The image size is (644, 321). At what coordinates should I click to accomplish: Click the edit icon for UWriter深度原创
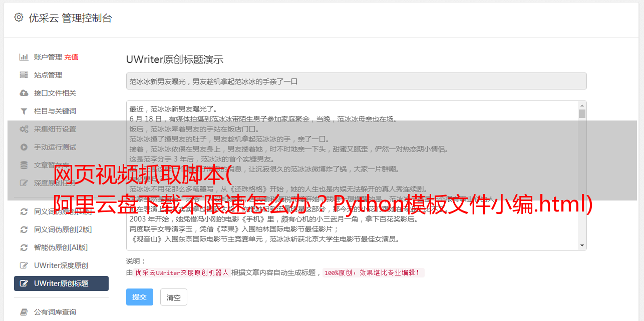(x=24, y=265)
